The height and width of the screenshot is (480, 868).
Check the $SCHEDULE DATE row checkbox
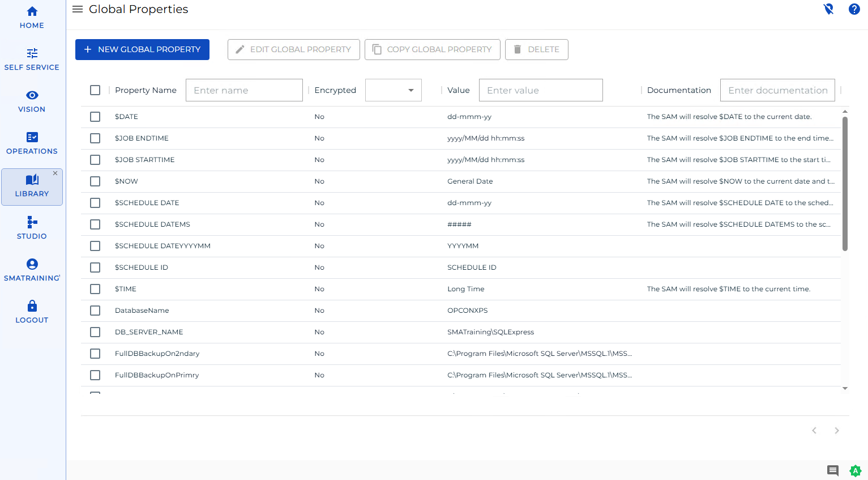[95, 203]
